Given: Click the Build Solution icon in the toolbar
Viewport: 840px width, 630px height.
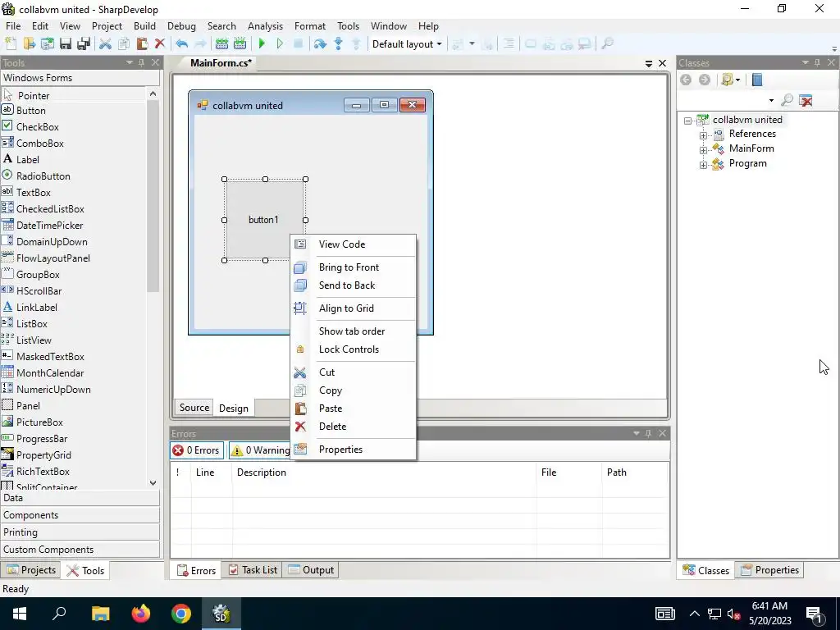Looking at the screenshot, I should [221, 44].
